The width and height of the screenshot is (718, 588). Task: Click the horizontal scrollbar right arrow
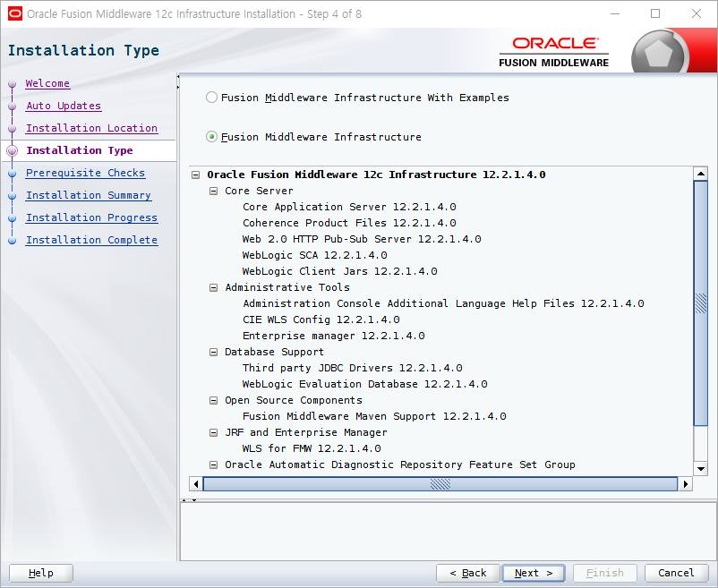pos(686,483)
